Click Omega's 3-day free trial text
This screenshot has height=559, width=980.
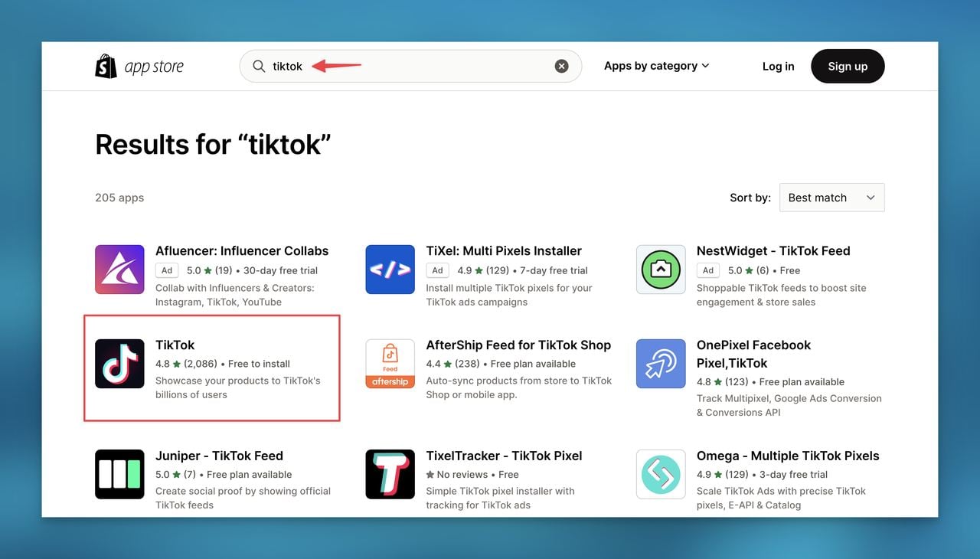point(794,475)
